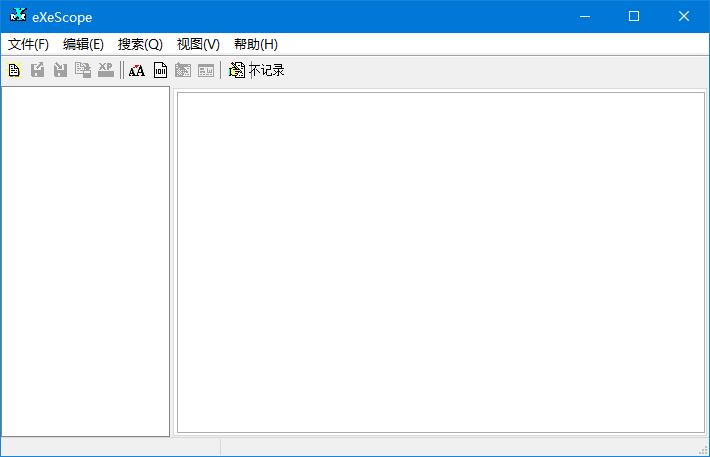The image size is (710, 457).
Task: Click the resize grip at window corner
Action: click(x=703, y=450)
